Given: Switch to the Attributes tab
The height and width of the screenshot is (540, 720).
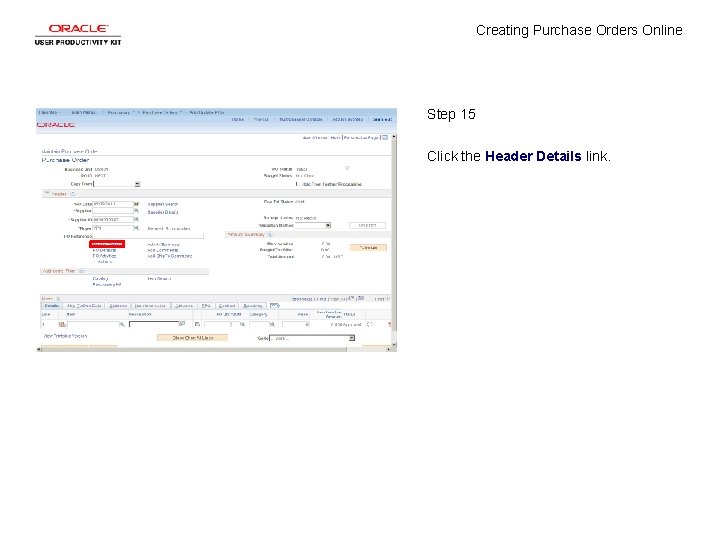Looking at the screenshot, I should [184, 306].
